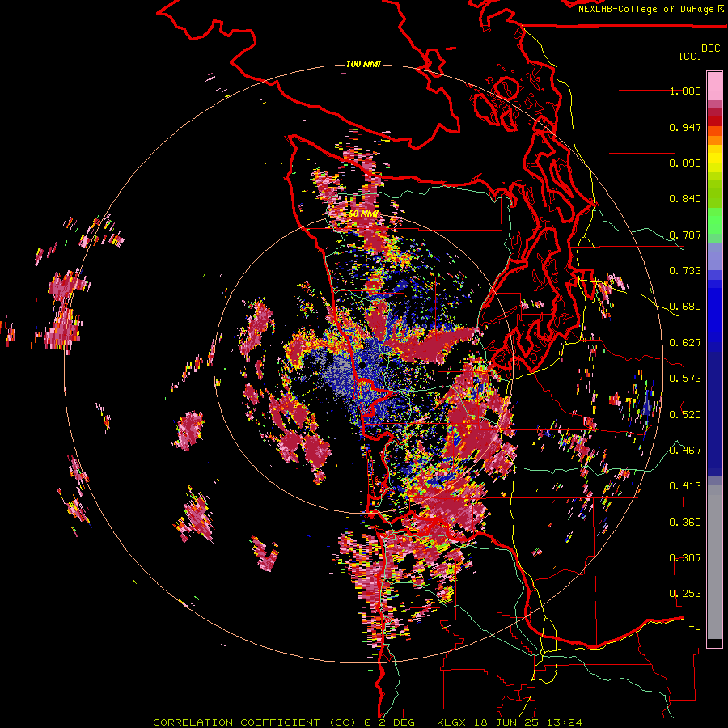Pick the 0.307 scale value
Viewport: 728px width, 728px height.
685,558
